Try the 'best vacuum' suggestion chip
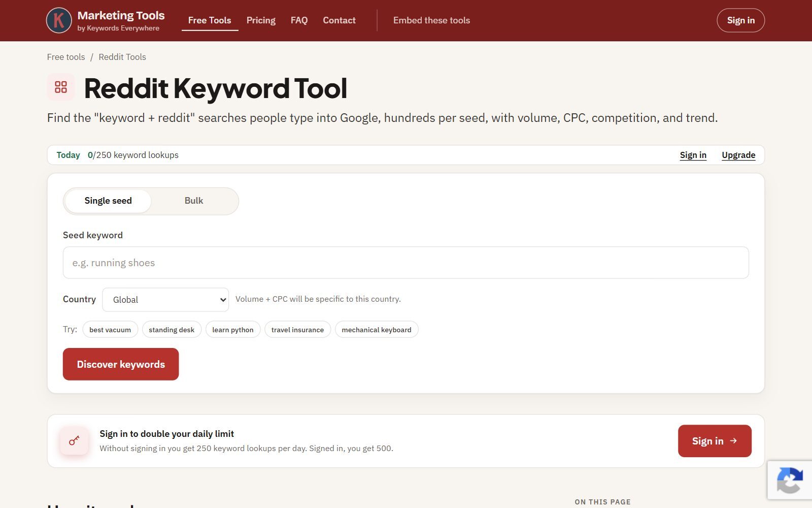Image resolution: width=812 pixels, height=508 pixels. 110,330
